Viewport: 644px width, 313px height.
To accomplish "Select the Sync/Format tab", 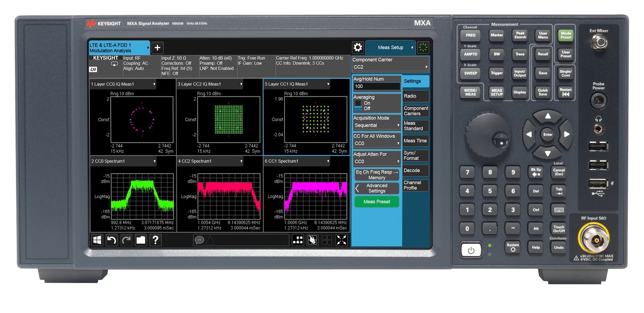I will coord(416,156).
